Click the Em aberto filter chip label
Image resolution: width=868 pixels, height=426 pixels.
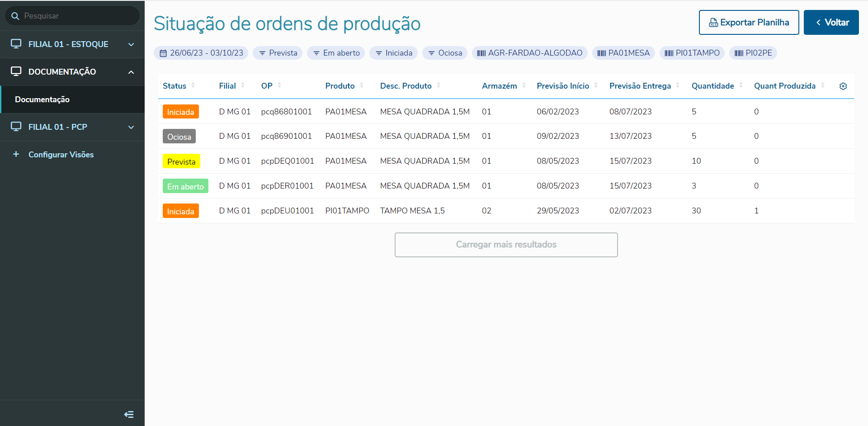(x=341, y=53)
